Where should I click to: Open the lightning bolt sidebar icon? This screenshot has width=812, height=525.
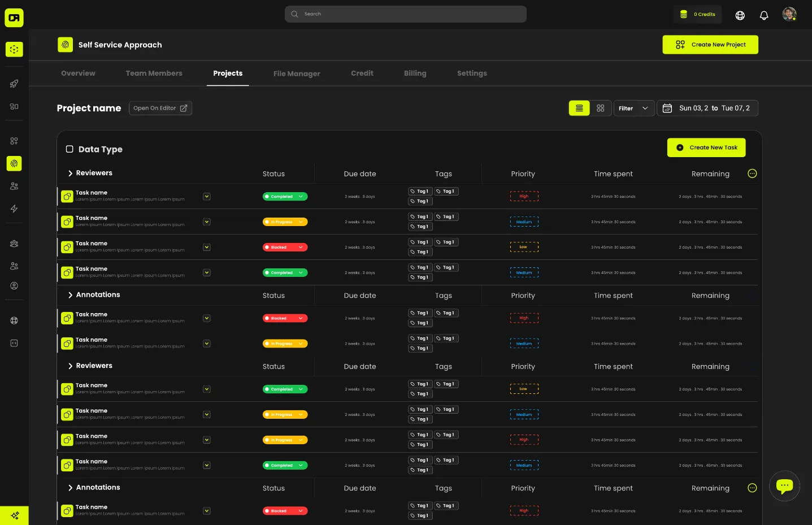point(14,209)
